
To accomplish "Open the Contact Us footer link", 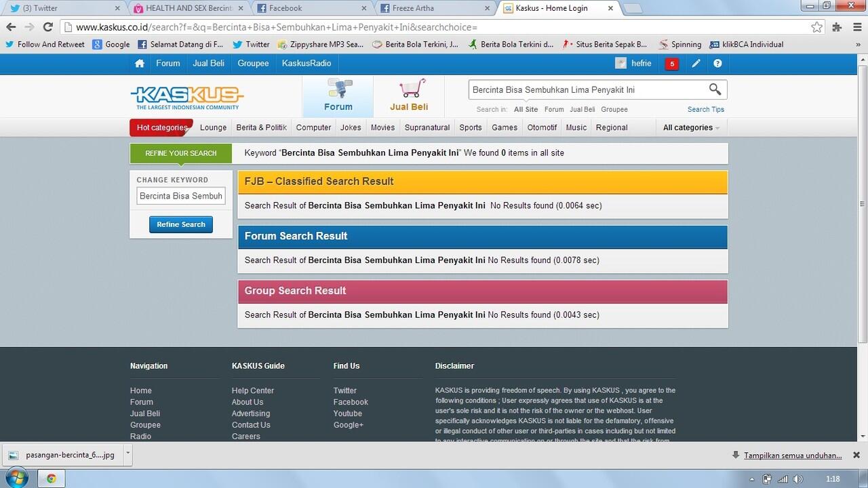I will [251, 425].
